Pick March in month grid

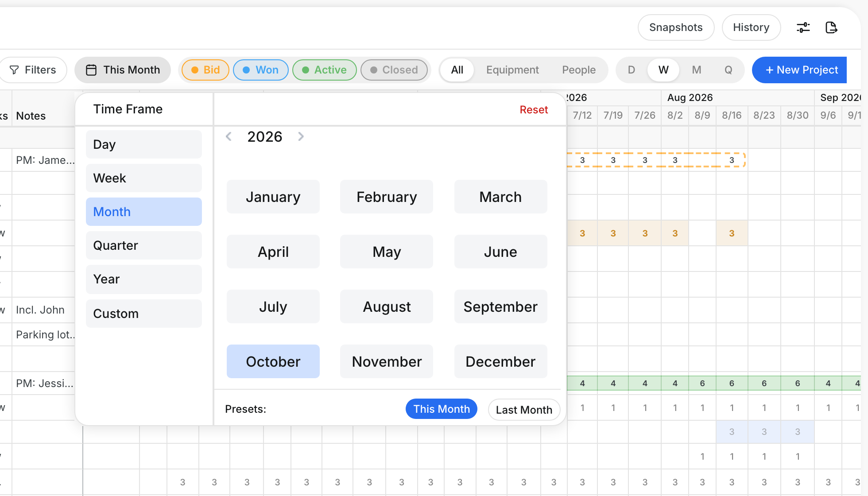(x=500, y=197)
